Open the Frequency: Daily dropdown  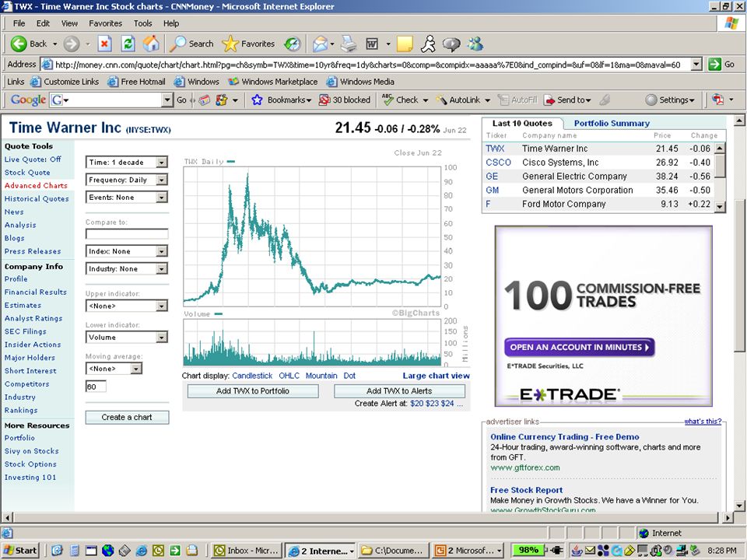(x=127, y=180)
